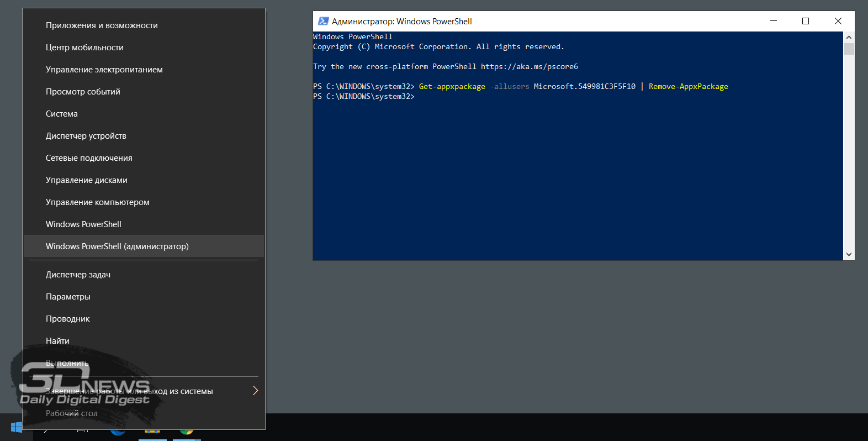The image size is (868, 441).
Task: Open Управление электропитанием
Action: tap(144, 70)
